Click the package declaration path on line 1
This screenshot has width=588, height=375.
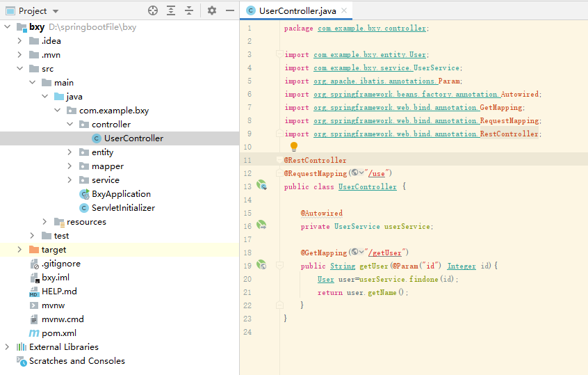click(372, 28)
